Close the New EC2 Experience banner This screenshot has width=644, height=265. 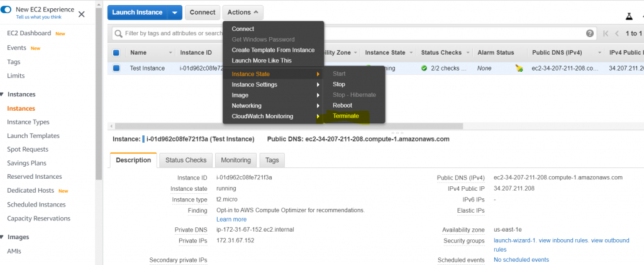(82, 14)
